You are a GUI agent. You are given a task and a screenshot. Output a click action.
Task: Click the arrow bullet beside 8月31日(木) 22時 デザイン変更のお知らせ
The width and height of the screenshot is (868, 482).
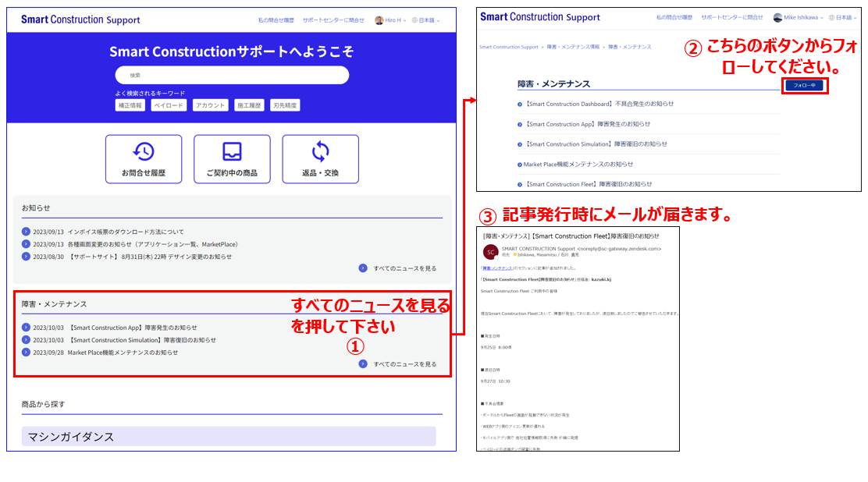(x=26, y=257)
